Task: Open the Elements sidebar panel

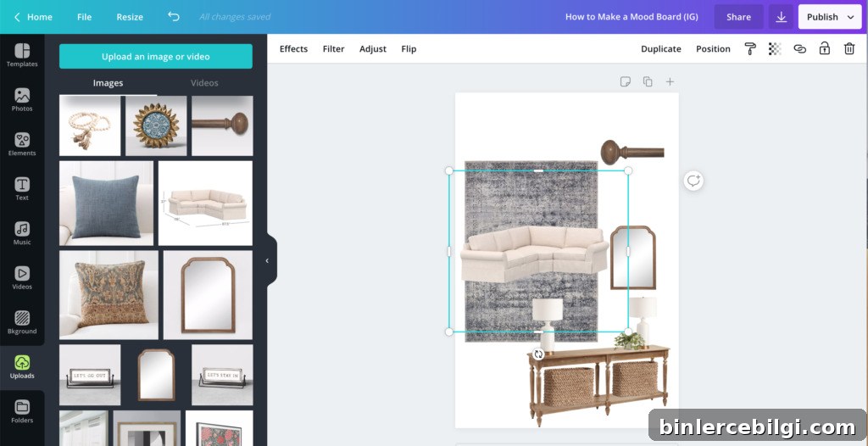Action: pos(22,144)
